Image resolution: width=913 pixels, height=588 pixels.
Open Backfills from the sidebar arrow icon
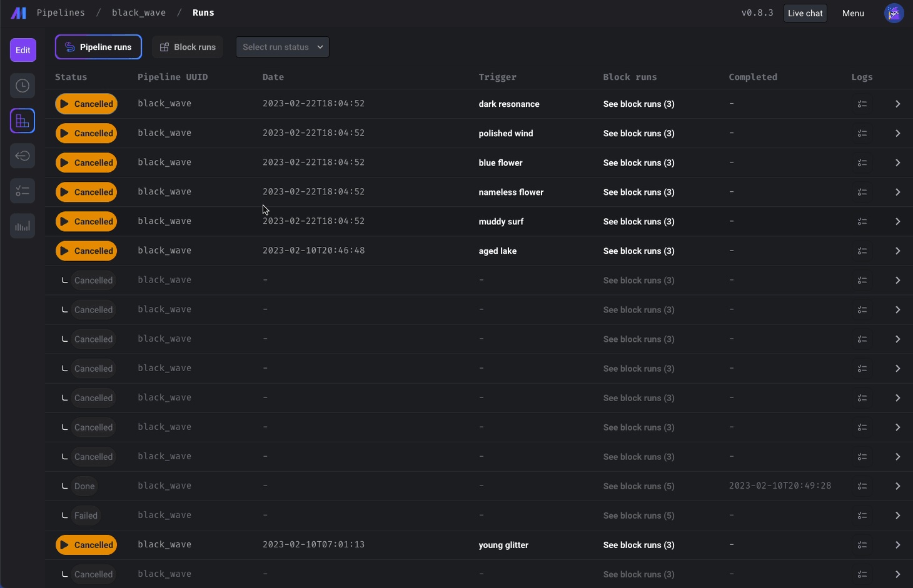pyautogui.click(x=23, y=156)
